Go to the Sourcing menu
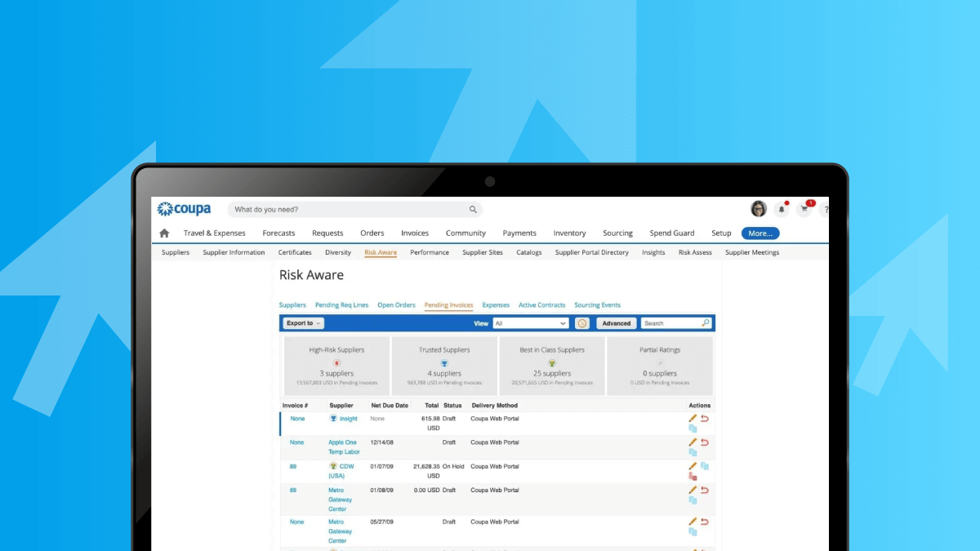The image size is (980, 551). pyautogui.click(x=617, y=233)
